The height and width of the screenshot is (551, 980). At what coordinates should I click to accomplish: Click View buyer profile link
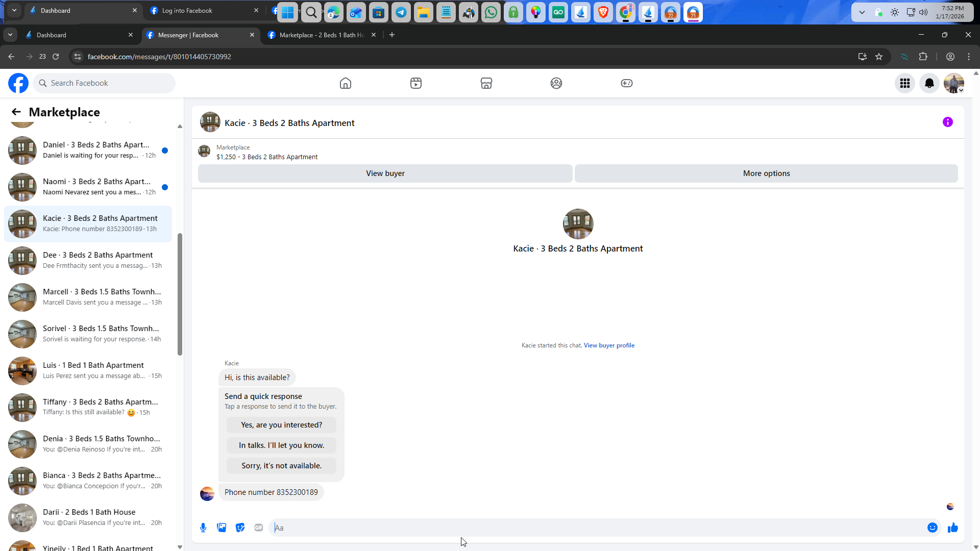pos(609,345)
